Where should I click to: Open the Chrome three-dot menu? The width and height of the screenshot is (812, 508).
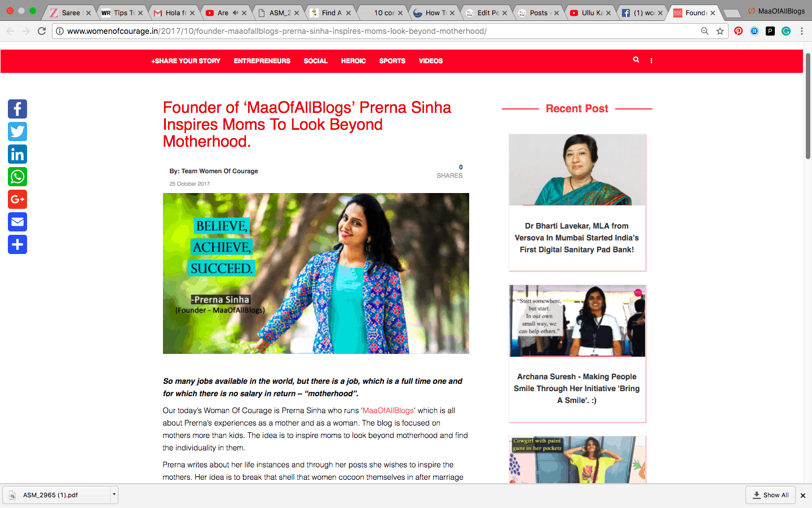pyautogui.click(x=801, y=31)
